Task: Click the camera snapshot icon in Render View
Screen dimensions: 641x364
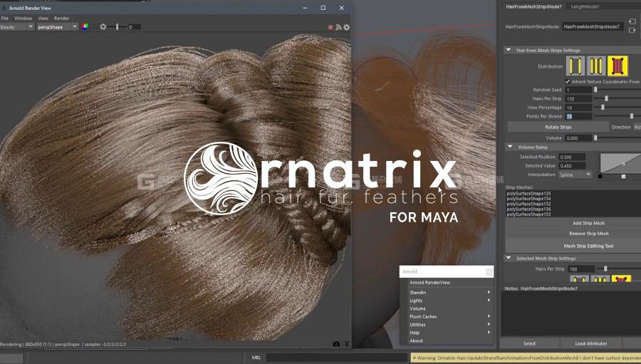Action: point(336,344)
